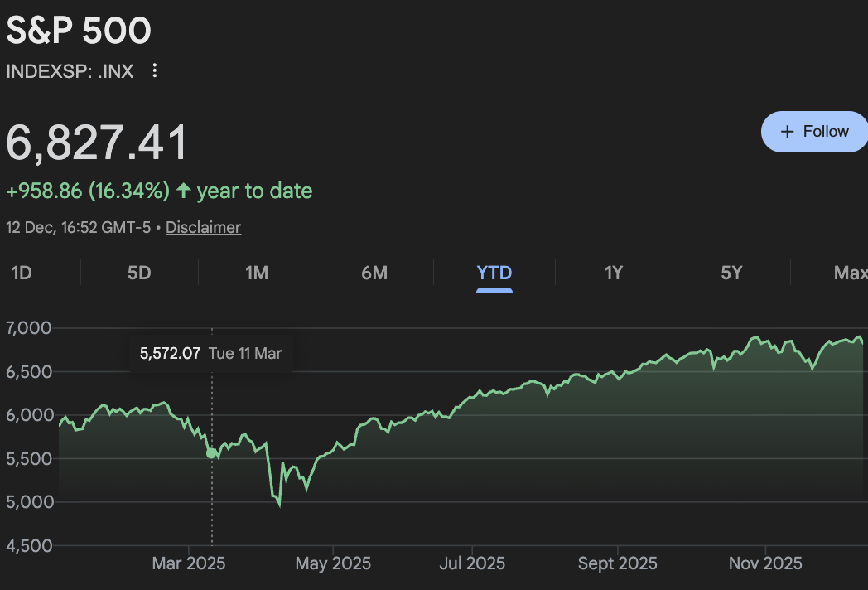Open the three-dot options menu beside INDEXSP: .INX
Viewport: 868px width, 590px height.
pos(154,71)
